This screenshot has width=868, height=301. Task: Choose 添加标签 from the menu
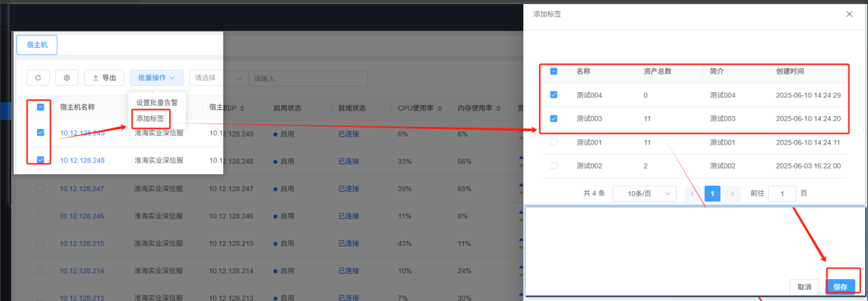click(x=150, y=118)
